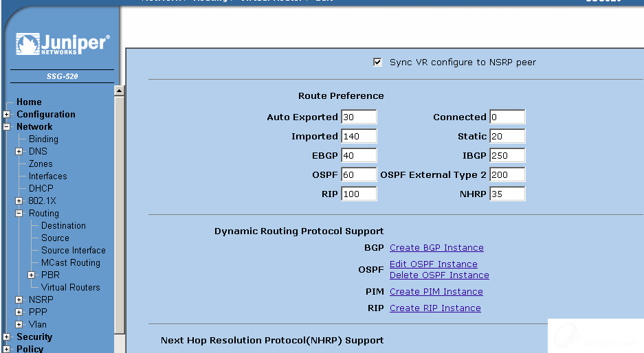
Task: Click Create BGP Instance link
Action: 436,248
